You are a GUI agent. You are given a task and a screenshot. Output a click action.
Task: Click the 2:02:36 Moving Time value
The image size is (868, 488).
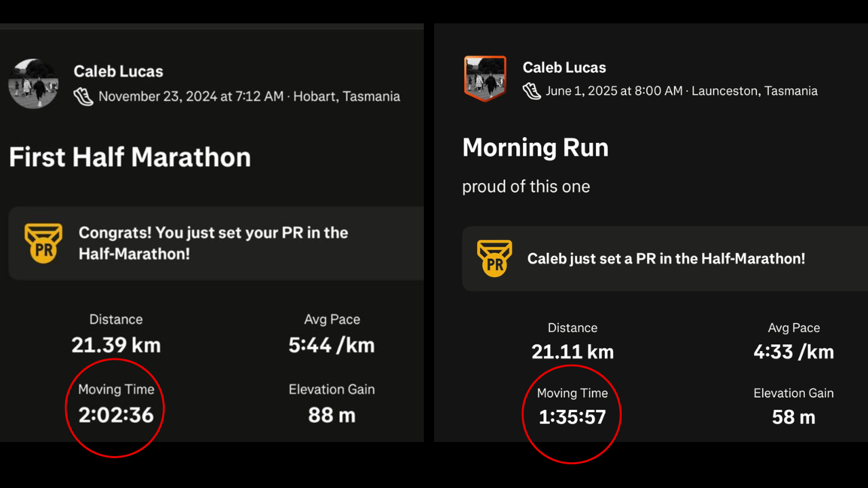click(x=116, y=414)
